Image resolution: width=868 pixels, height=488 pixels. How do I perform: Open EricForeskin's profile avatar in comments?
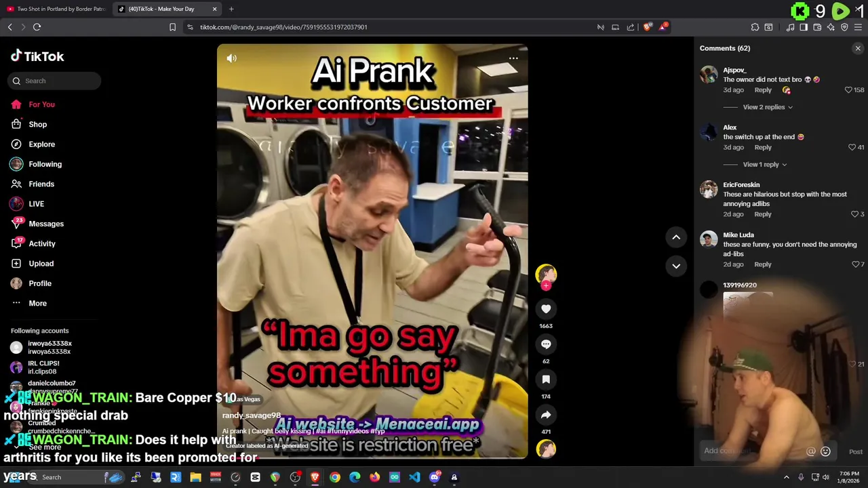click(x=709, y=189)
